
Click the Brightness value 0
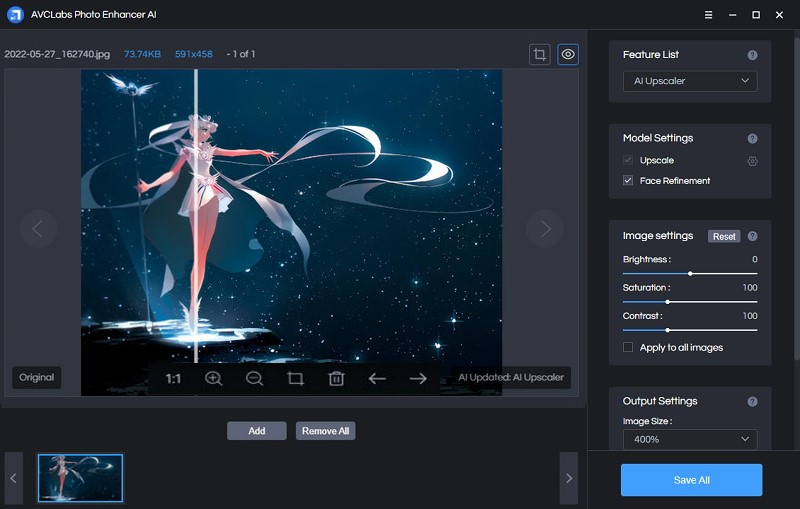(755, 260)
